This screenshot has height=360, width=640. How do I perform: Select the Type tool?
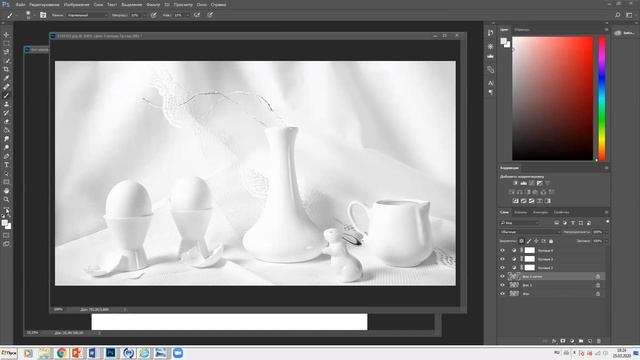click(x=6, y=165)
